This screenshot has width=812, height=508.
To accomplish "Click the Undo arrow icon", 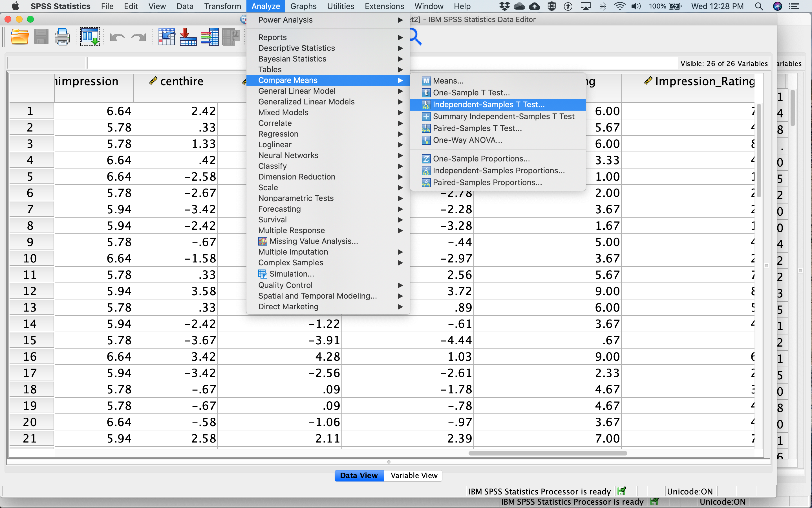I will coord(117,37).
